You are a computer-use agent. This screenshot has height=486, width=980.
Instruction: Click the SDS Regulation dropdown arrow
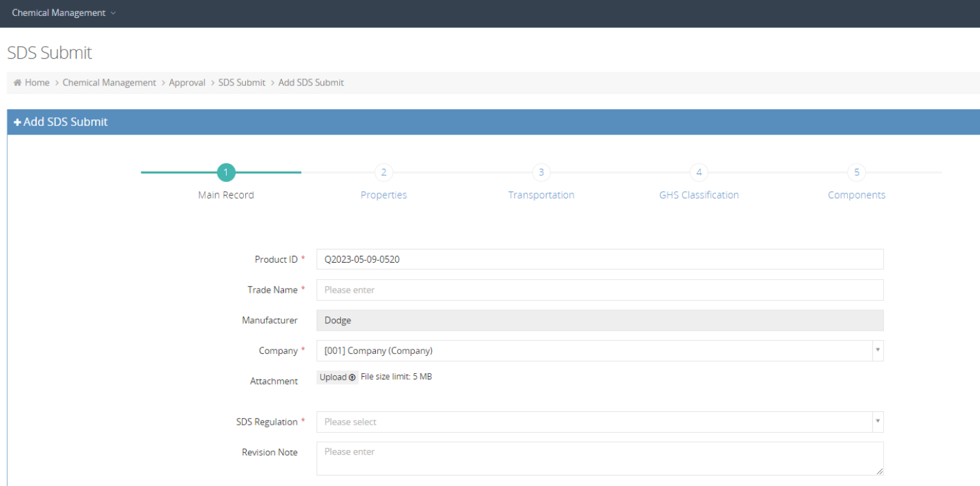(x=878, y=422)
